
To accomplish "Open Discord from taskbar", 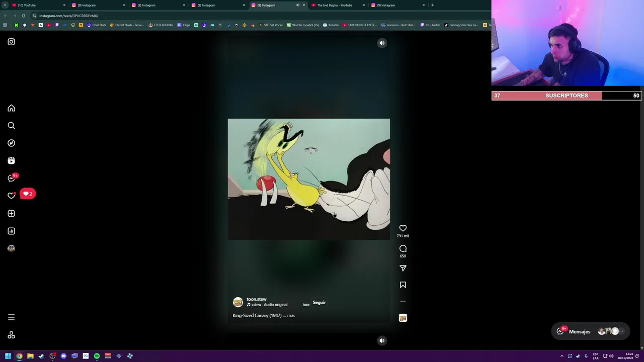I will [x=63, y=356].
